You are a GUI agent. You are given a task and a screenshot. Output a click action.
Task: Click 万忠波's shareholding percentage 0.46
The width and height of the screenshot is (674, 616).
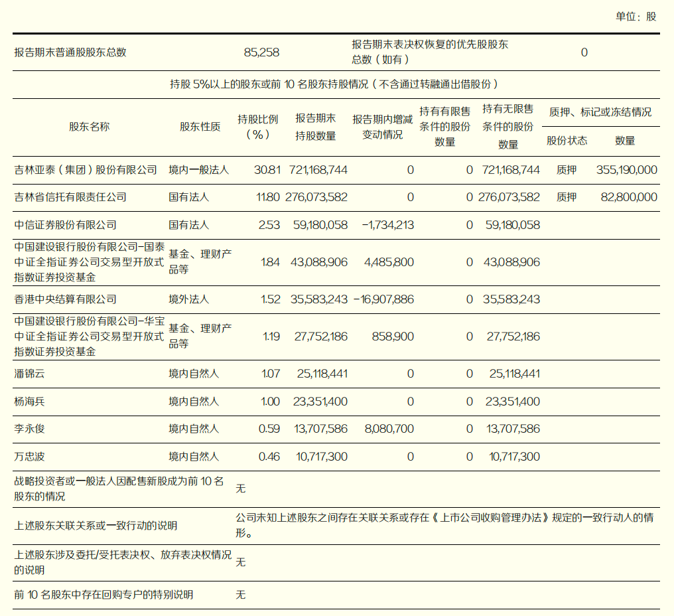point(269,457)
